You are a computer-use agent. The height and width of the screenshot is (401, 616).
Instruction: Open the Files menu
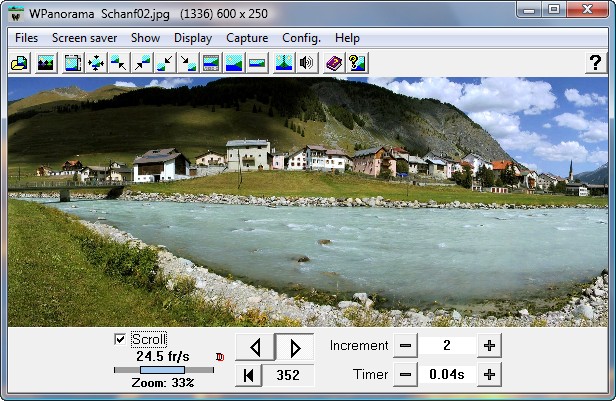pos(26,38)
